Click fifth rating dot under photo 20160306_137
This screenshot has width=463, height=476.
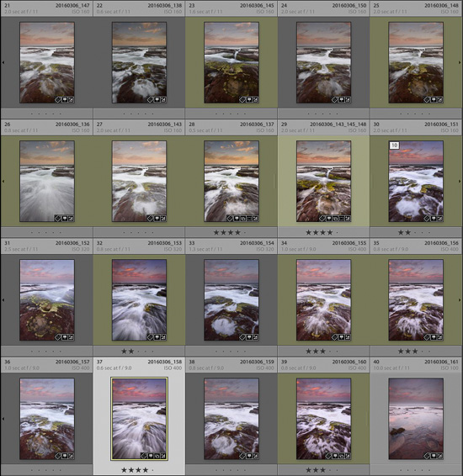[245, 233]
